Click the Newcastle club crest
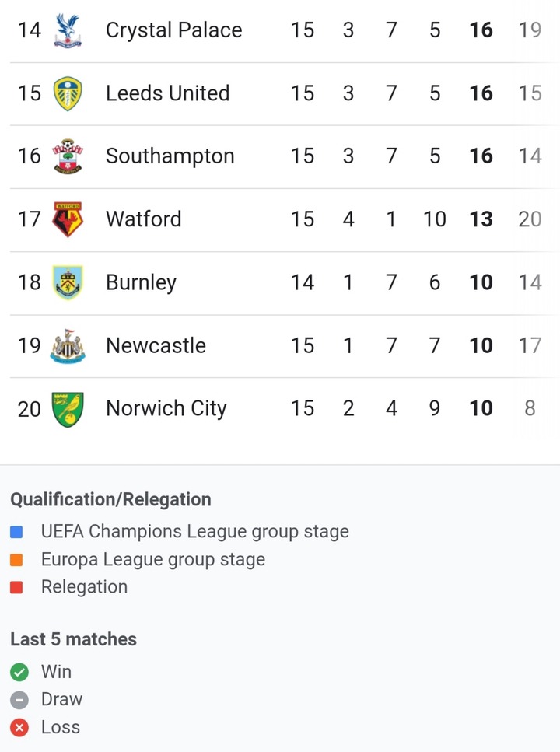The image size is (560, 752). (68, 346)
